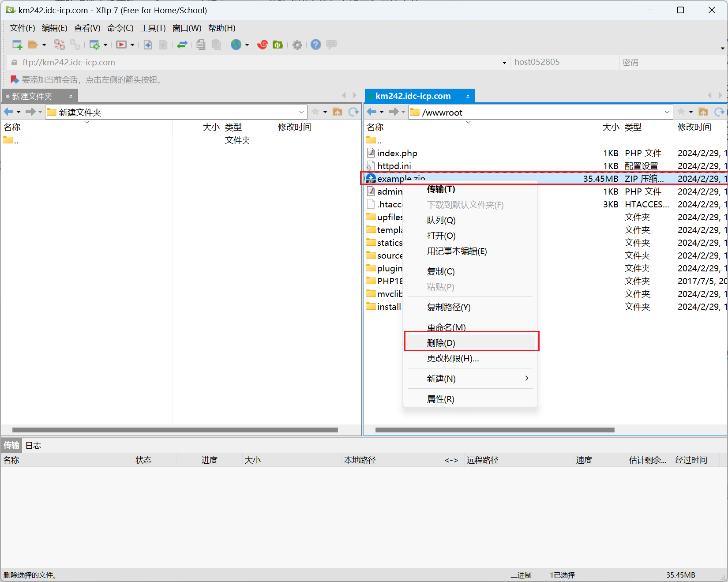Viewport: 728px width, 582px height.
Task: Open the Xshell red swirl icon
Action: coord(263,45)
